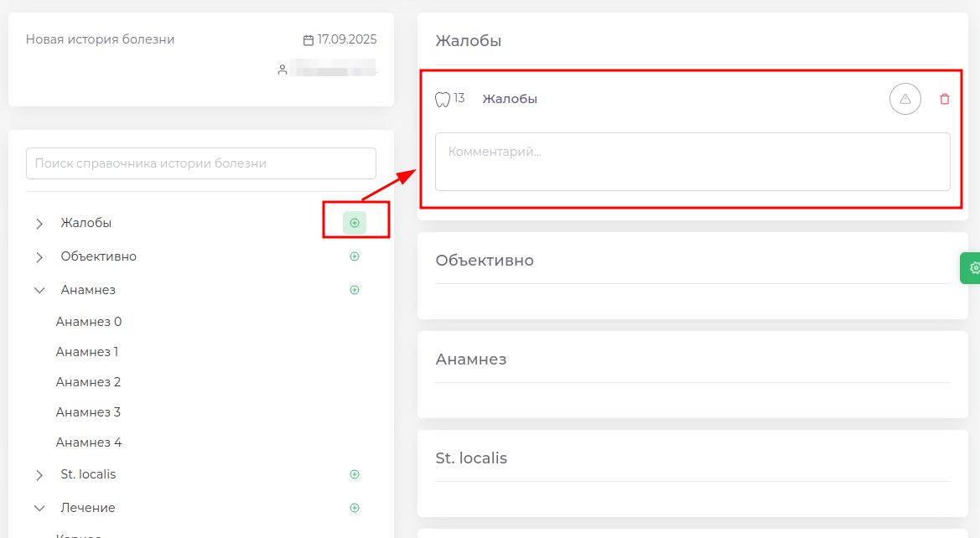This screenshot has height=538, width=980.
Task: Click the tooth icon numbered 13
Action: 443,99
